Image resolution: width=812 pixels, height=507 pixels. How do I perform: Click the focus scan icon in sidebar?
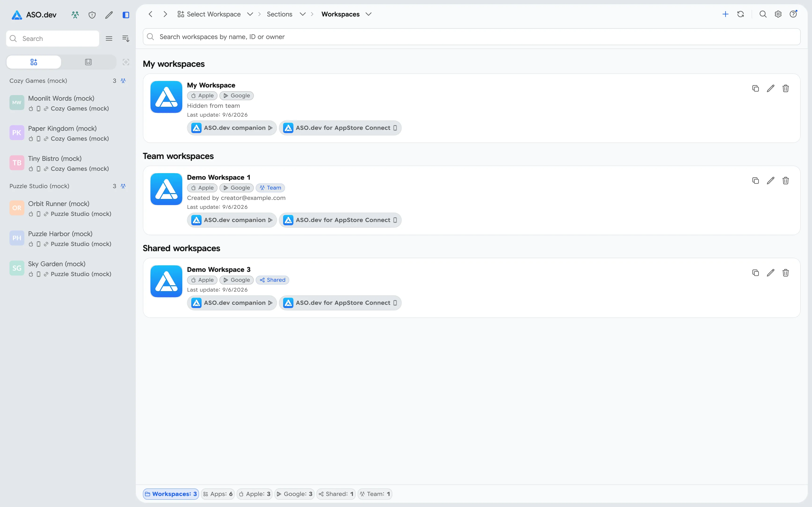[x=126, y=62]
